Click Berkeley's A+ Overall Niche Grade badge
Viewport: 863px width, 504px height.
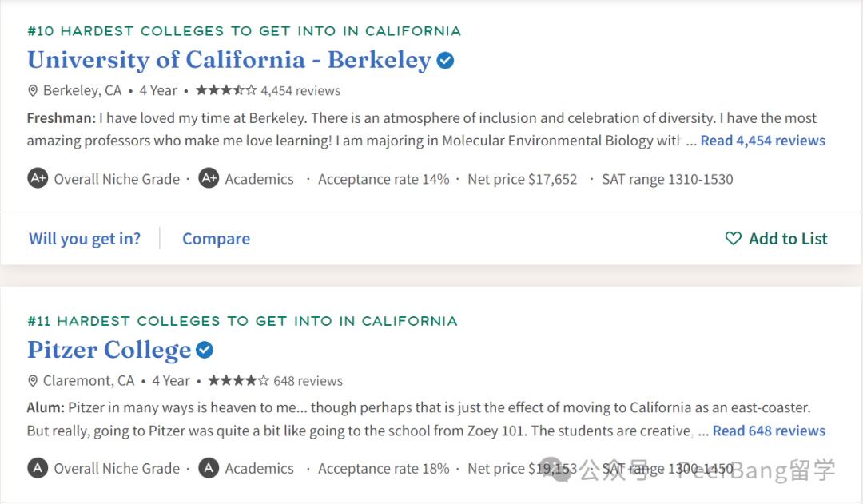pyautogui.click(x=38, y=178)
